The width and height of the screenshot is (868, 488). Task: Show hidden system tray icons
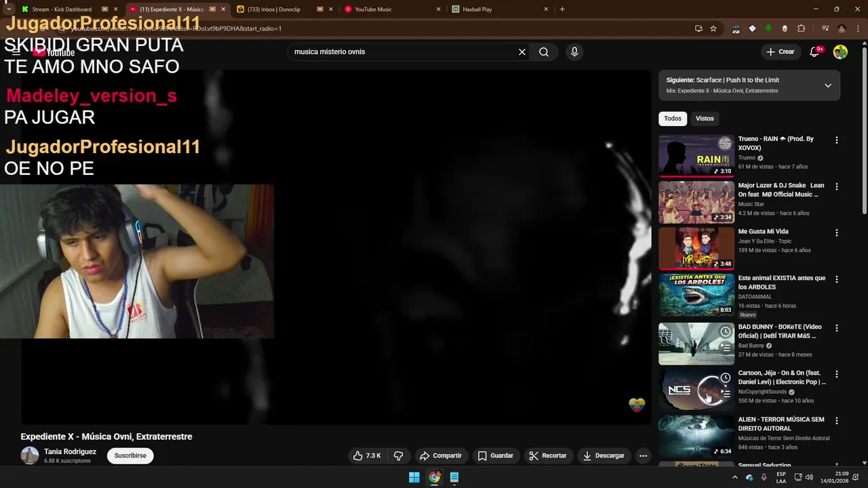point(734,477)
